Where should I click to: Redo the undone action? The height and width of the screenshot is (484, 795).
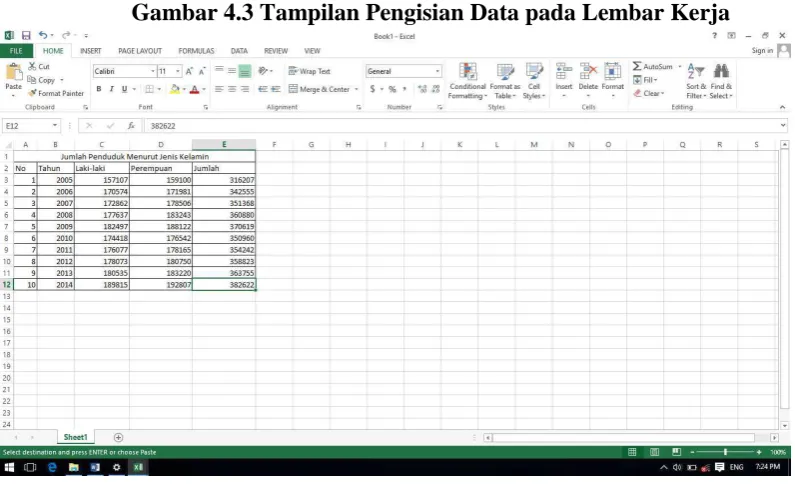[x=65, y=35]
